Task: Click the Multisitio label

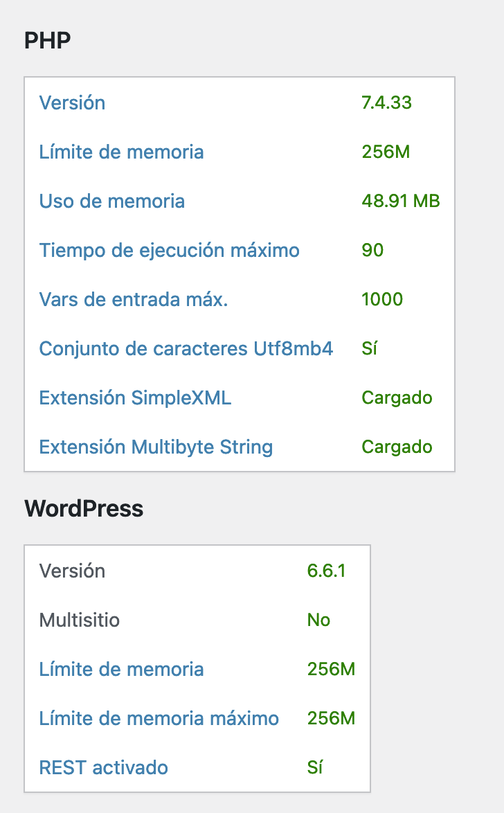Action: [80, 620]
